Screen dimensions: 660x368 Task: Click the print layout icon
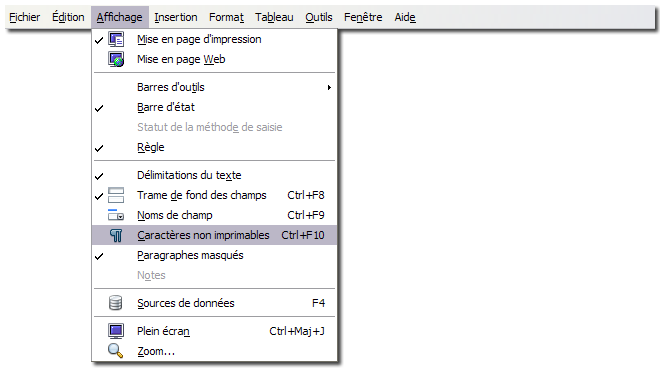tap(116, 39)
